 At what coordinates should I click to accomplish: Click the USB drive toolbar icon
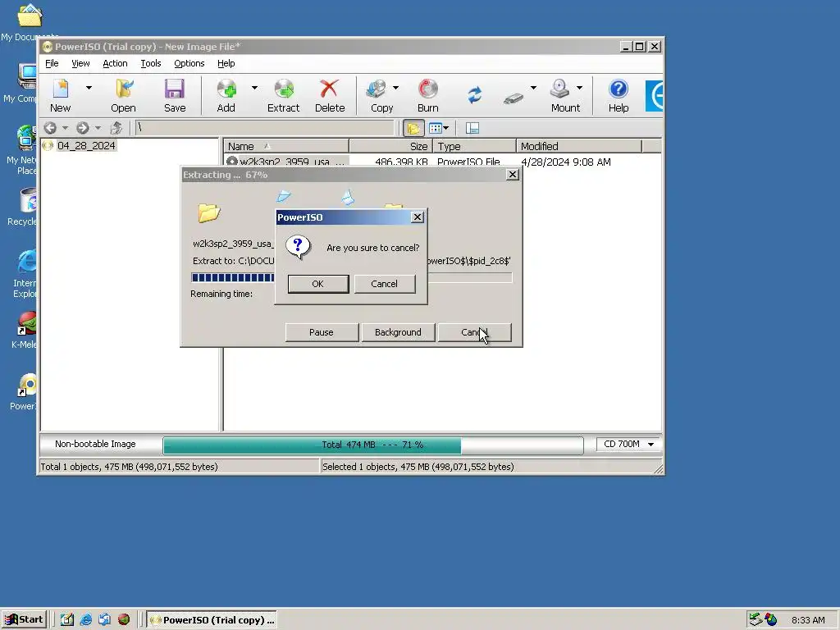[514, 98]
